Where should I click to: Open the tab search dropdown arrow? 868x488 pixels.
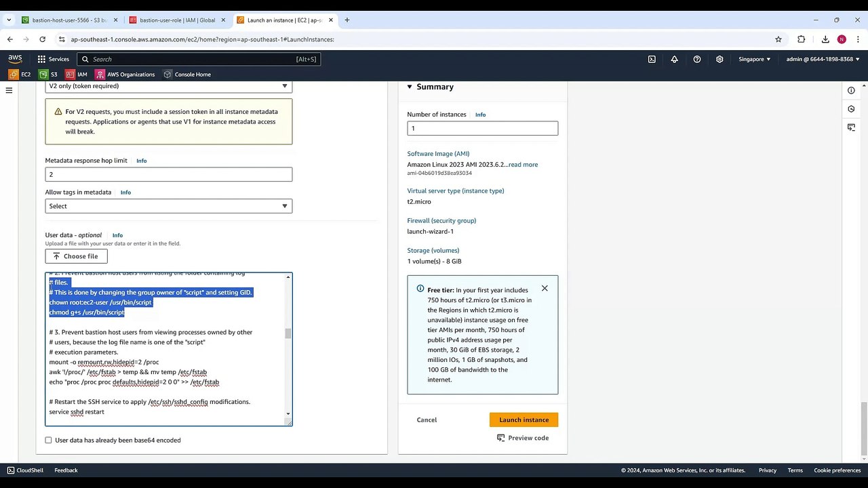(9, 20)
